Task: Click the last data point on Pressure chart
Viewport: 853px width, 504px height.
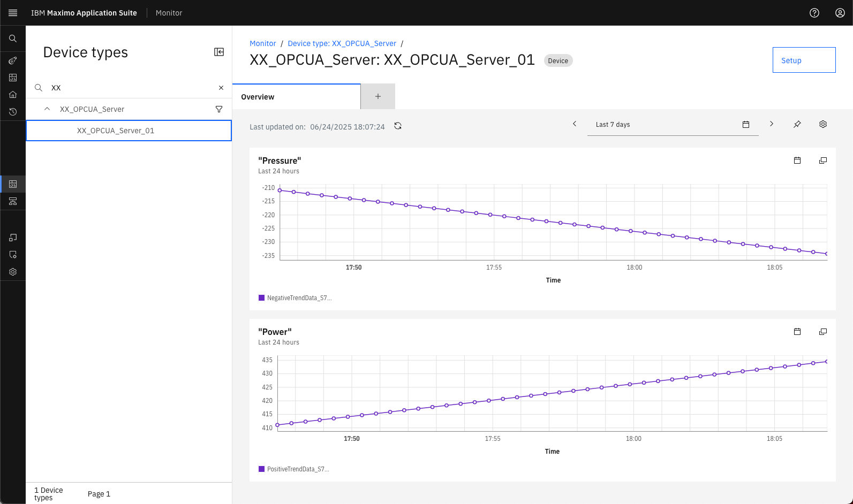Action: (826, 254)
